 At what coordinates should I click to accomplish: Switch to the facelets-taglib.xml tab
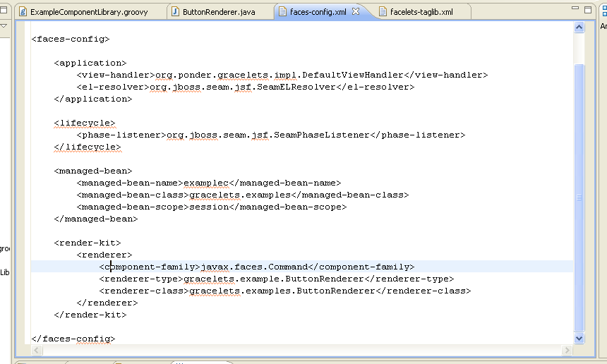click(x=421, y=12)
